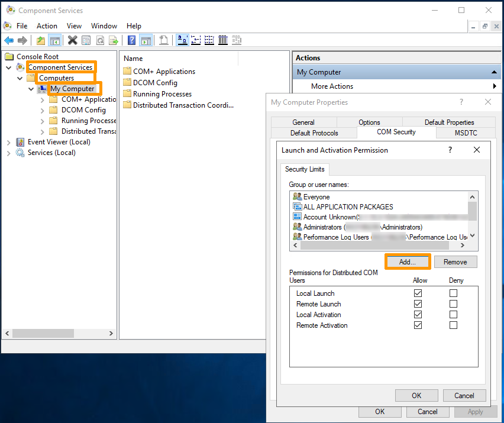Click the Add button for security permissions
This screenshot has width=504, height=423.
click(x=408, y=261)
